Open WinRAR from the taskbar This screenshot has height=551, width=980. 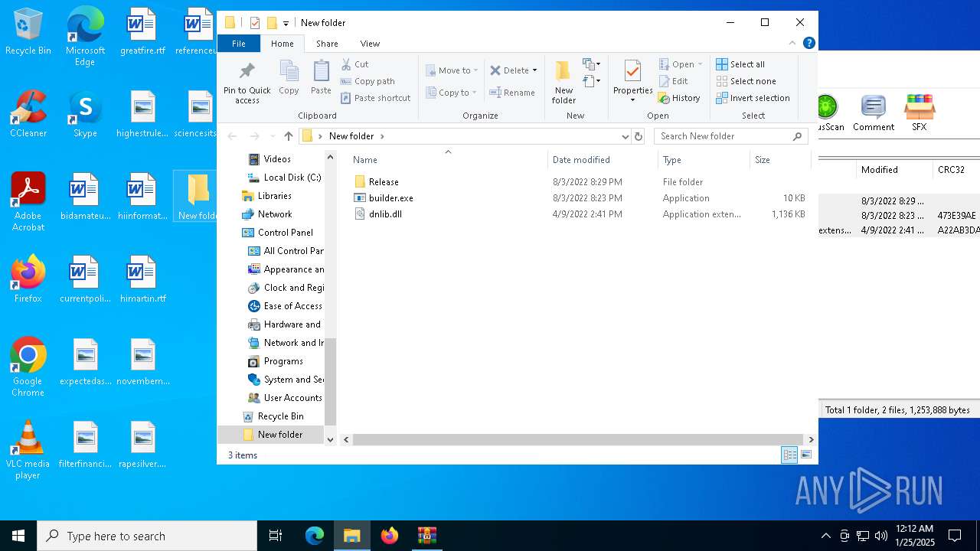pyautogui.click(x=427, y=536)
